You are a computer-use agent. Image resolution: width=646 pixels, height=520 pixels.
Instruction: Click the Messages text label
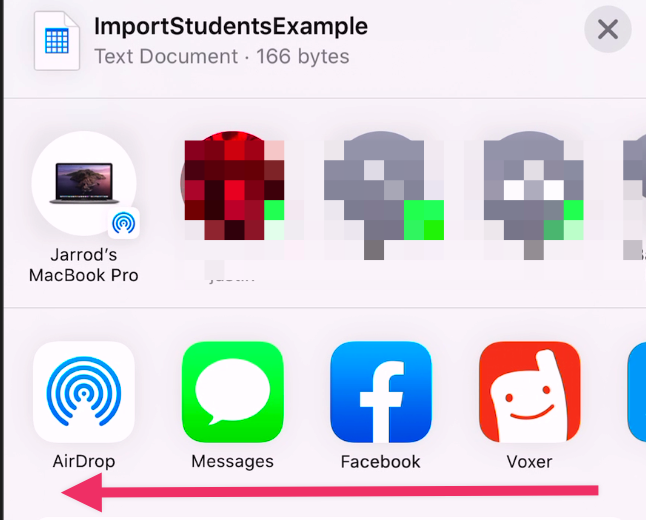(x=232, y=462)
